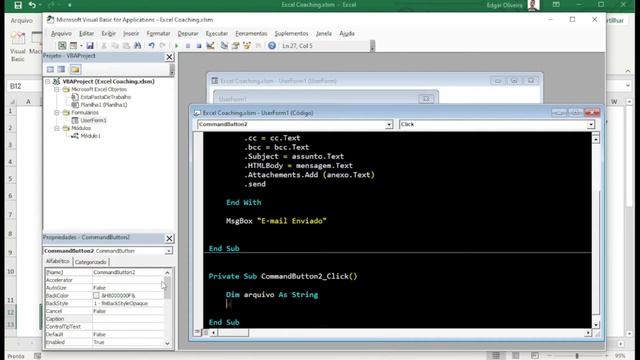640x360 pixels.
Task: Click View Object icon in Project panel
Action: pyautogui.click(x=61, y=69)
